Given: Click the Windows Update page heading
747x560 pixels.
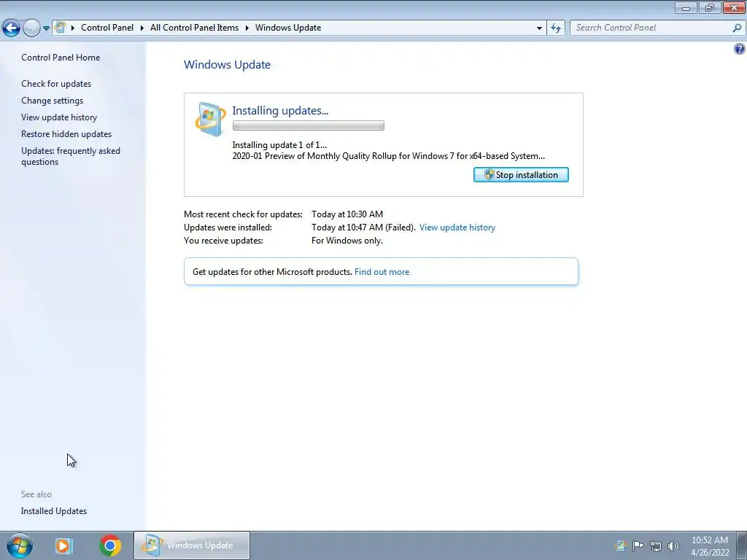Looking at the screenshot, I should click(228, 65).
